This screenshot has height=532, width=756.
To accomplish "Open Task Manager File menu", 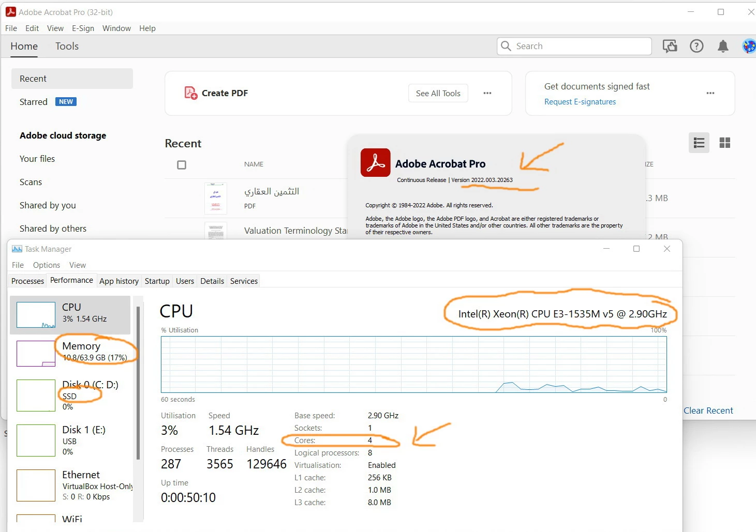I will coord(18,265).
